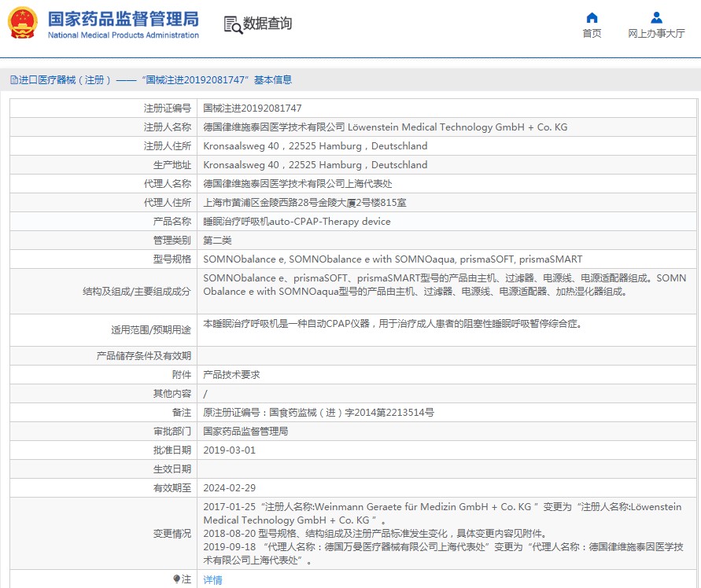Click the Löwenstein Medical Technology registrant name
The width and height of the screenshot is (701, 588).
[x=385, y=127]
